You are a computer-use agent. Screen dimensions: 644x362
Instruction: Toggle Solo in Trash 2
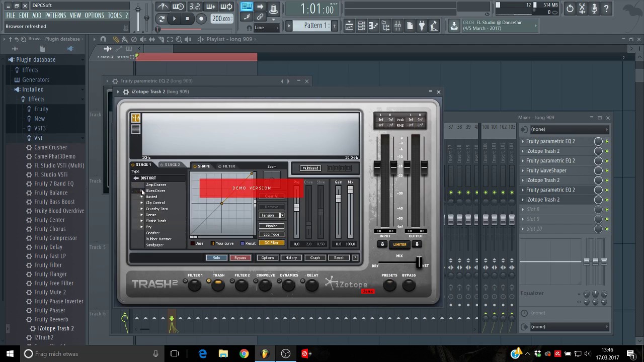216,258
